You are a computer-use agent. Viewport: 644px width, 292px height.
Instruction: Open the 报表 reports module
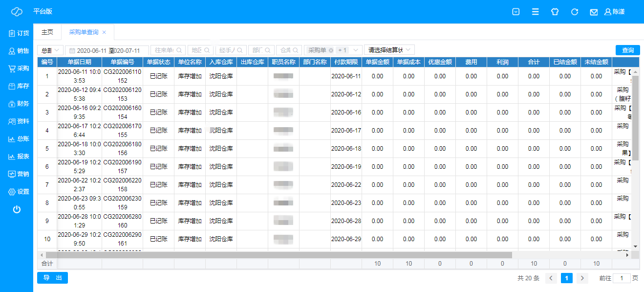click(19, 157)
